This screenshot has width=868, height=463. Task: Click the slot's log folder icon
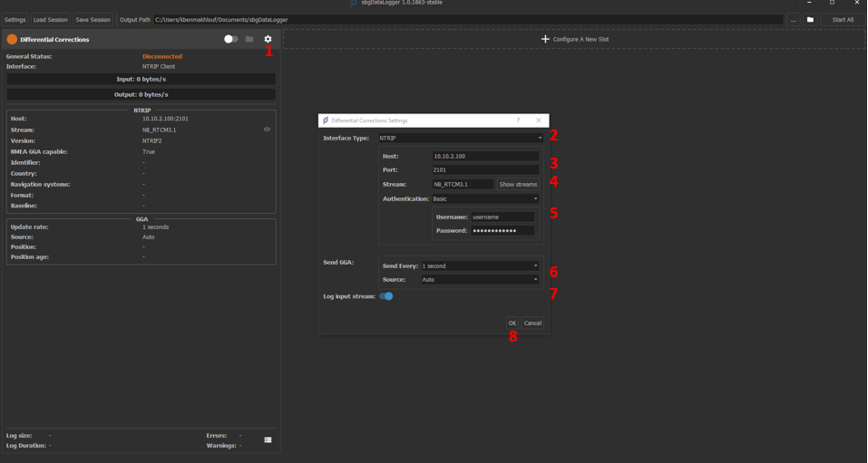coord(249,39)
